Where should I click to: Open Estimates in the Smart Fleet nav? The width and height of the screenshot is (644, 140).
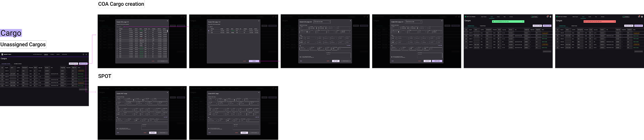[x=64, y=54]
